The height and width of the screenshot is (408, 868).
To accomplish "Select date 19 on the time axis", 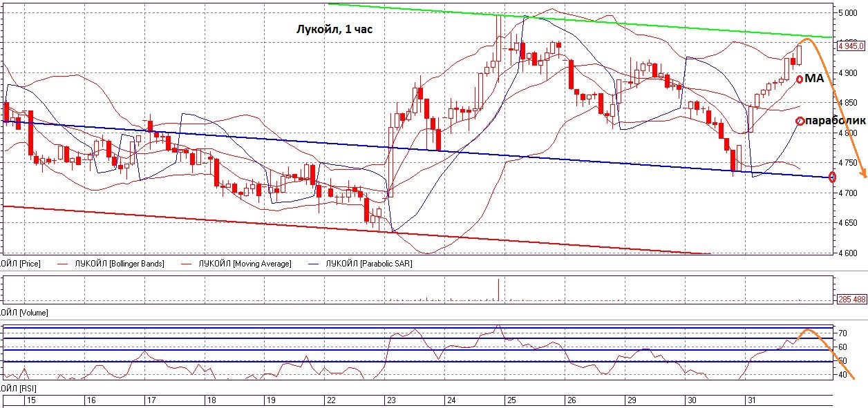I will [272, 400].
